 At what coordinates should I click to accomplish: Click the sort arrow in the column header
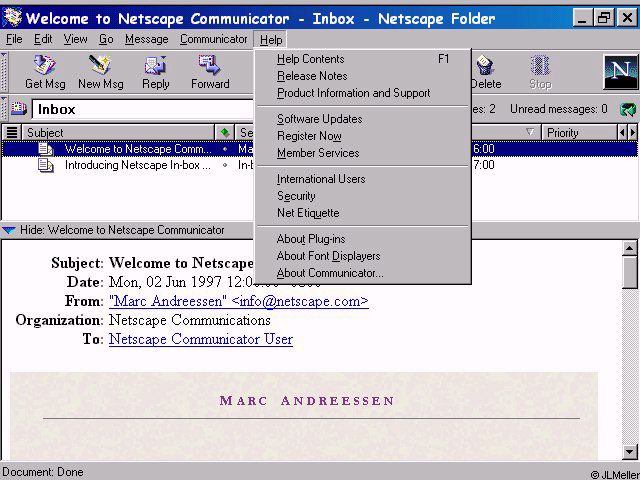pos(530,132)
